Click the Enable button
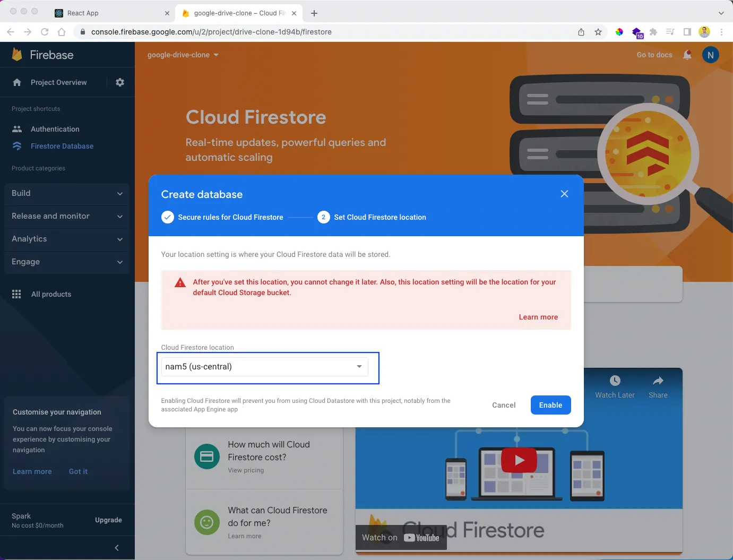Screen dimensions: 733x560 (550, 405)
